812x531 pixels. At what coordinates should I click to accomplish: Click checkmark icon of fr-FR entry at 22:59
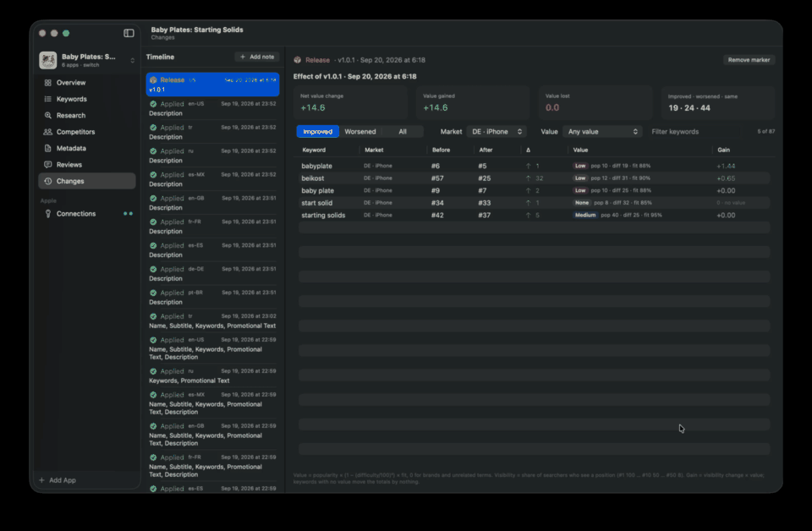tap(153, 457)
